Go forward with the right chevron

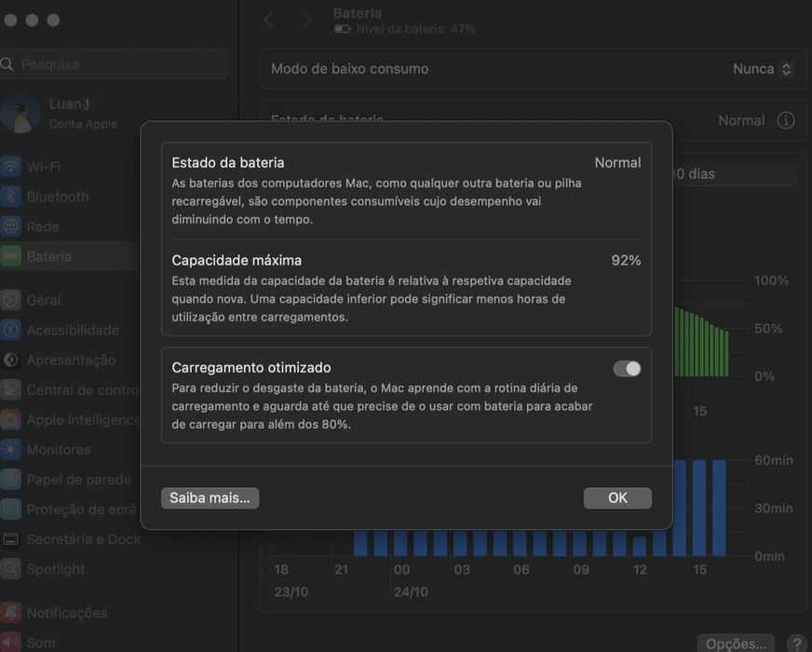coord(307,20)
